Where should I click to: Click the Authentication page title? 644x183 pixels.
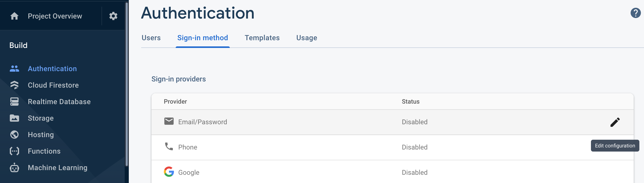coord(198,13)
